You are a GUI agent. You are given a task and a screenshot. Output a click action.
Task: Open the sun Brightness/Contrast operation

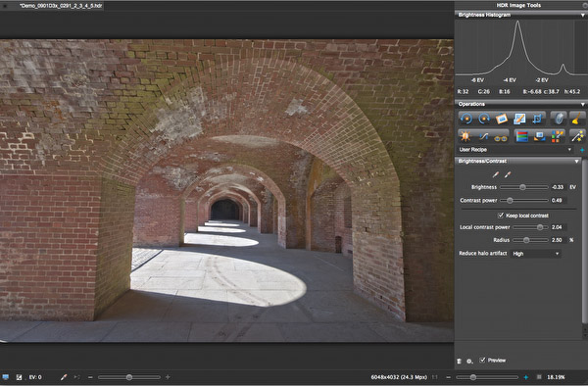coord(465,136)
